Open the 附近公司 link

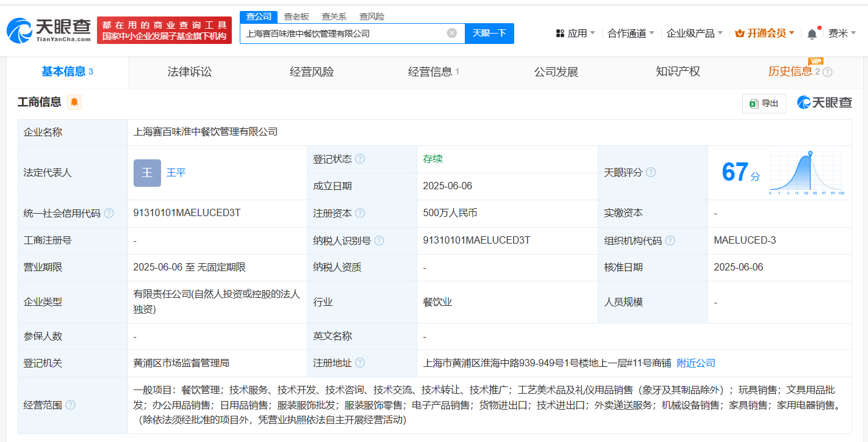(x=696, y=363)
